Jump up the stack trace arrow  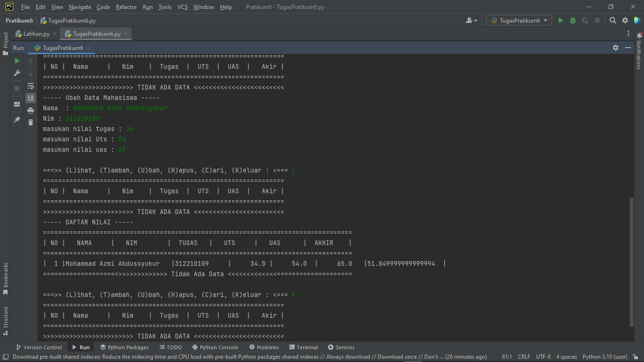tap(31, 61)
